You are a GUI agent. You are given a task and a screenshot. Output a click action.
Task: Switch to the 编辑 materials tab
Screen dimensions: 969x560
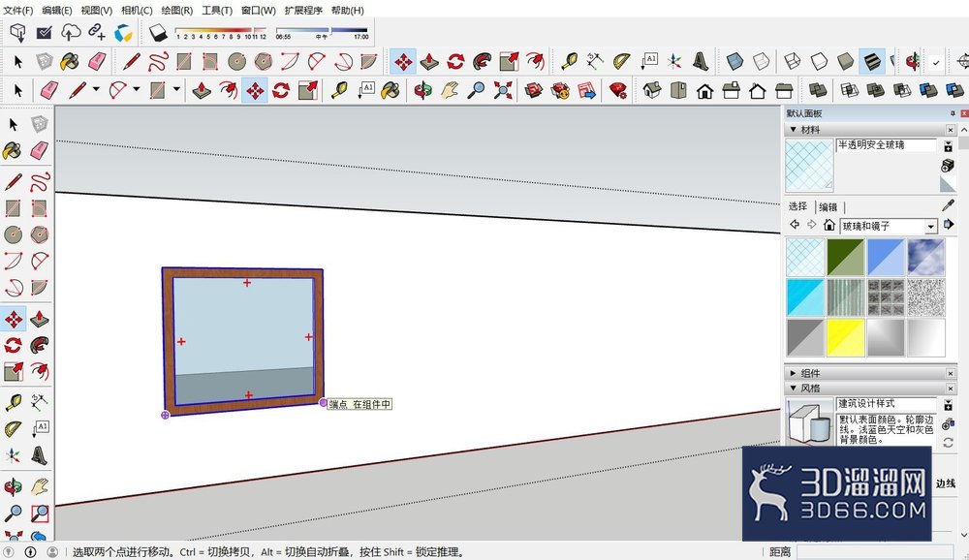pos(828,207)
